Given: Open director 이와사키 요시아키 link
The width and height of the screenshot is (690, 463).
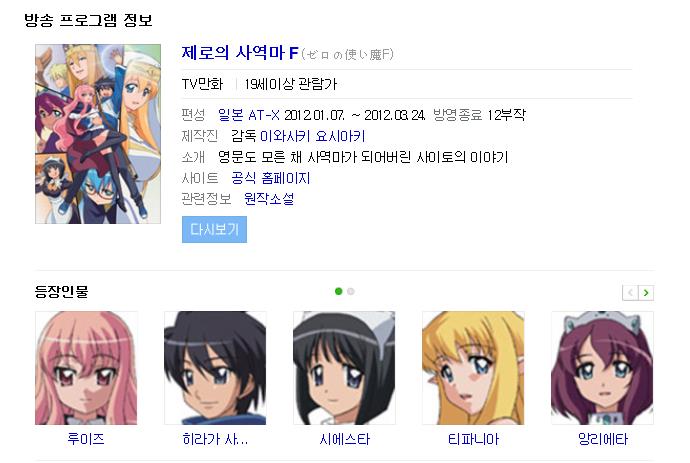Looking at the screenshot, I should click(x=312, y=136).
